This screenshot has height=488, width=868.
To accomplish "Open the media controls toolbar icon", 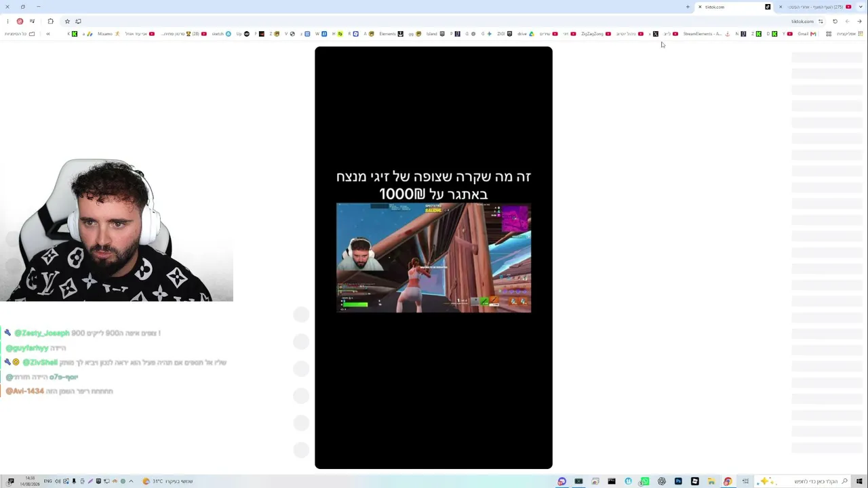I will [32, 21].
